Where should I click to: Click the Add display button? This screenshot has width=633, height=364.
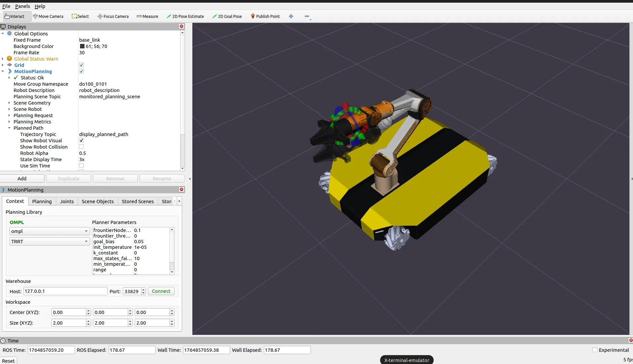[x=22, y=179]
